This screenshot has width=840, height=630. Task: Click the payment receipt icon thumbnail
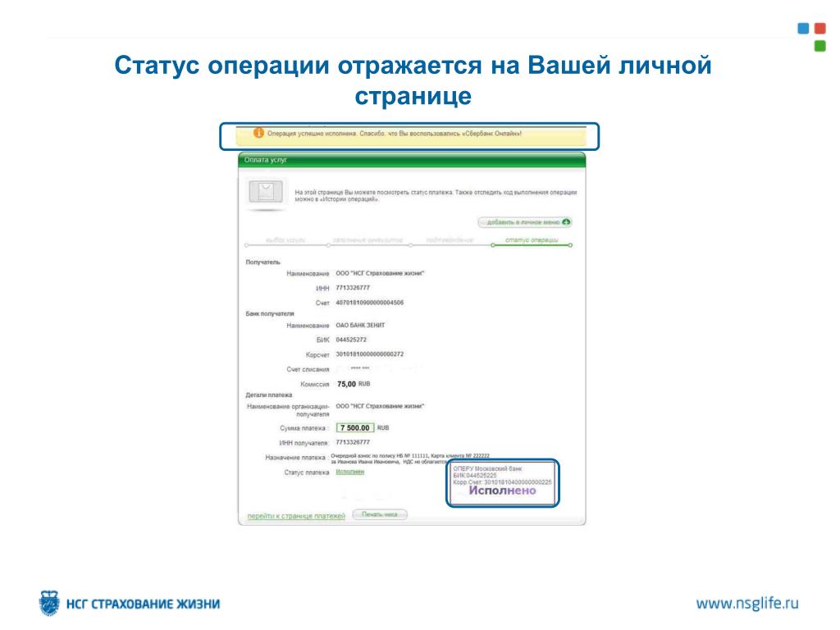pyautogui.click(x=267, y=192)
